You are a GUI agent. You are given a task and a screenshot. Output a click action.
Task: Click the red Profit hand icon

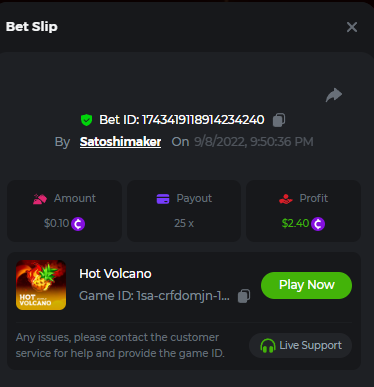286,199
